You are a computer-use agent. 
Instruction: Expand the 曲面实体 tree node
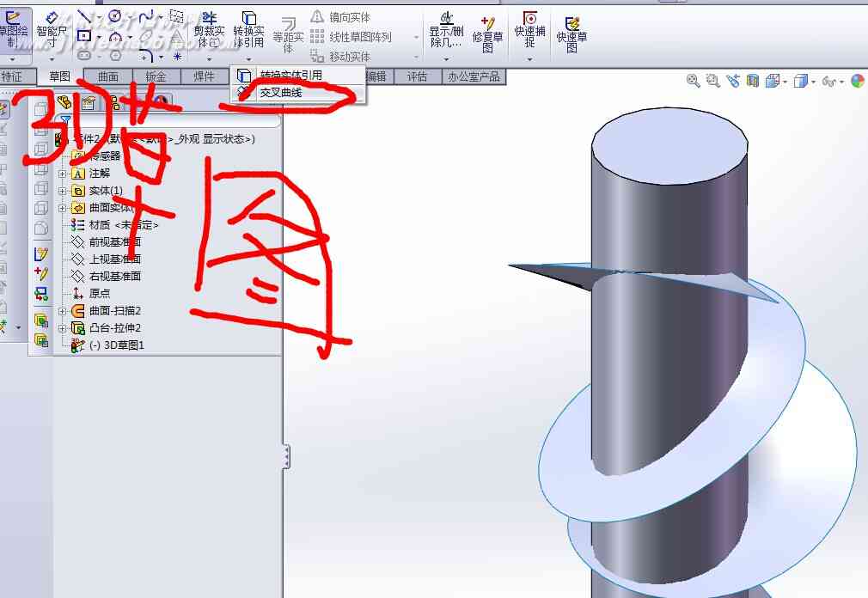pos(62,208)
